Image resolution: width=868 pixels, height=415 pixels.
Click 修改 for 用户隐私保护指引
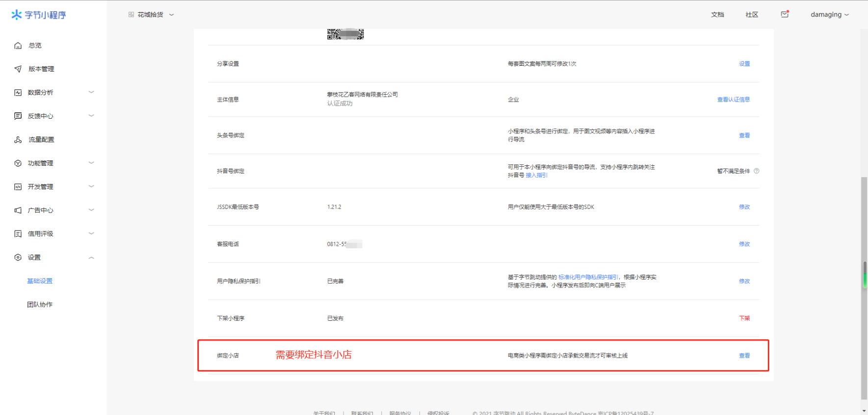pyautogui.click(x=744, y=282)
